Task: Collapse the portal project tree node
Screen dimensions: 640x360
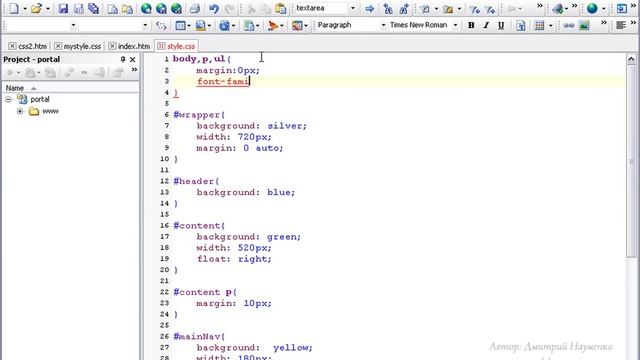Action: coord(9,100)
